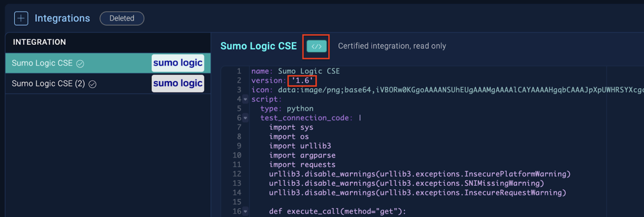The image size is (644, 217).
Task: Fold test_connection_code section at line 6
Action: [245, 118]
